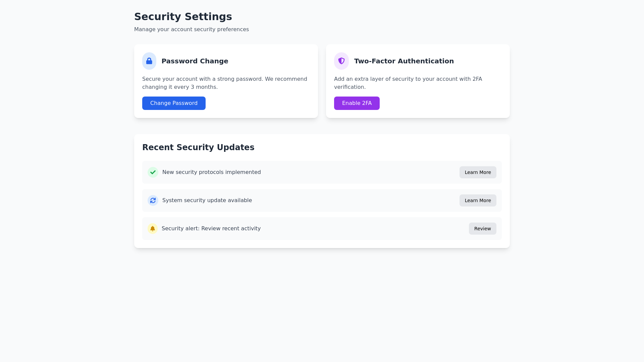This screenshot has width=644, height=362.
Task: Learn more about new security protocols
Action: click(478, 172)
